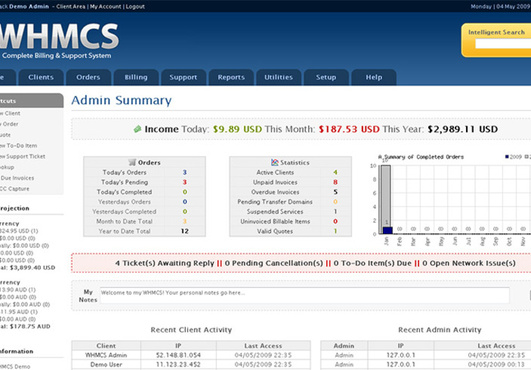
Task: Click 0 To-Do Item(s) Due
Action: [x=373, y=263]
